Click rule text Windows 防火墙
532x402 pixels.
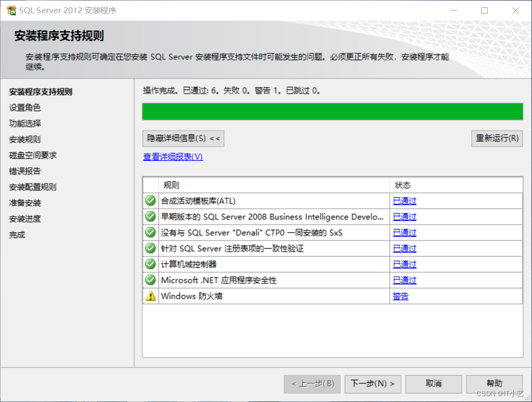(x=192, y=296)
